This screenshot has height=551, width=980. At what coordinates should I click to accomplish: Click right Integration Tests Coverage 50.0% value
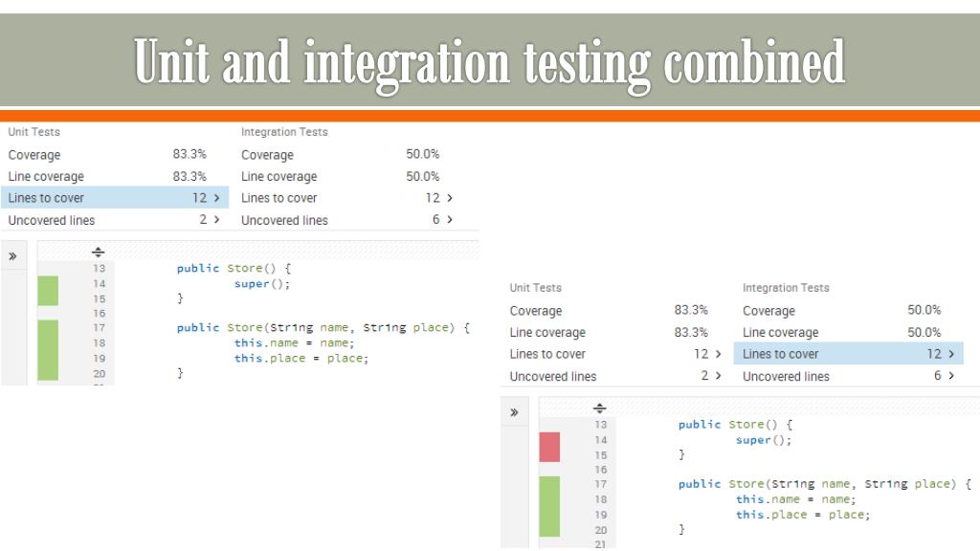(924, 310)
